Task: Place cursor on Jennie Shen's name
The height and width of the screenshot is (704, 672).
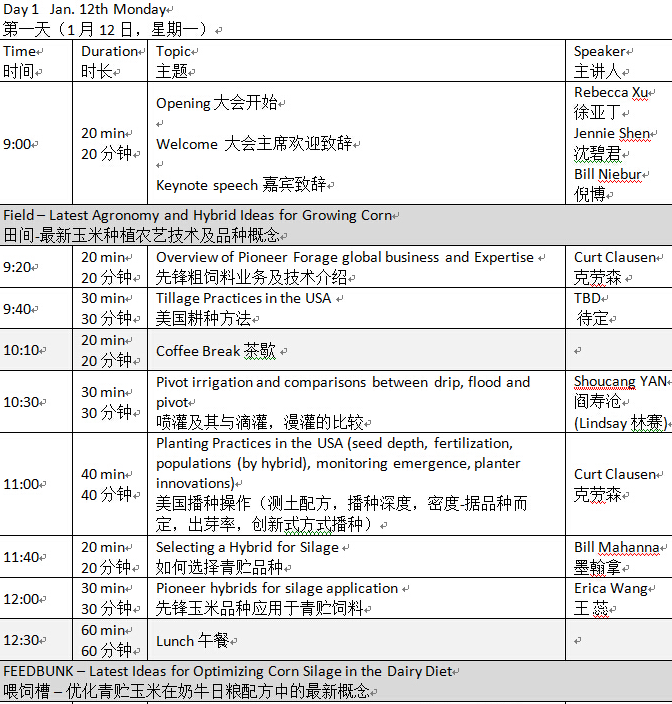Action: [x=611, y=134]
